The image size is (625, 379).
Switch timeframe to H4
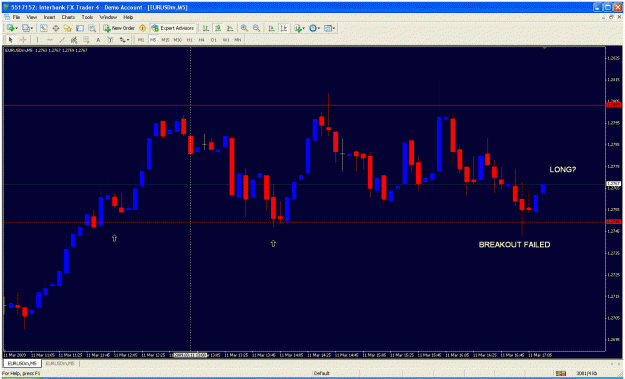(202, 39)
